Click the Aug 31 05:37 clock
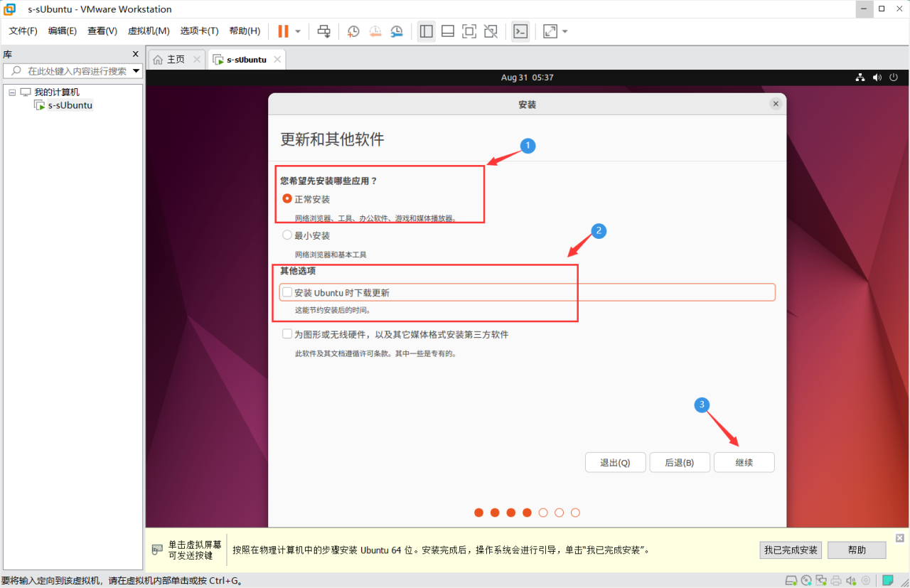 [x=527, y=77]
